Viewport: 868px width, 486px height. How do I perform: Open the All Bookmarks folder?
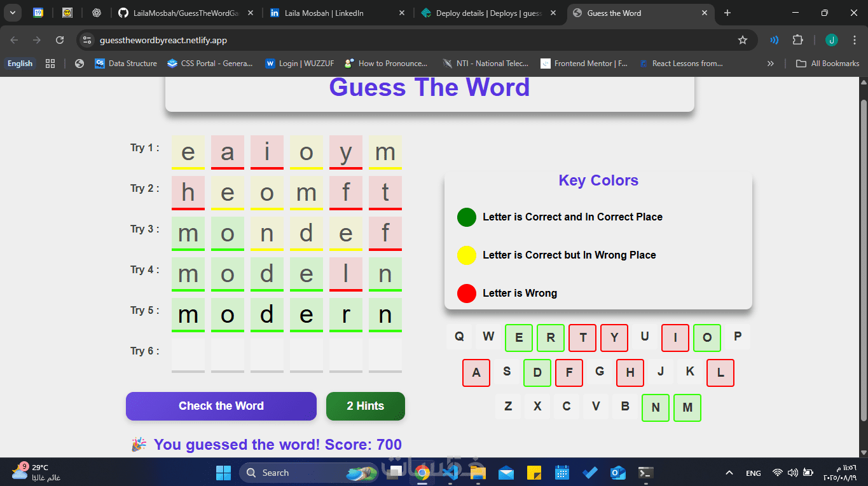click(828, 64)
